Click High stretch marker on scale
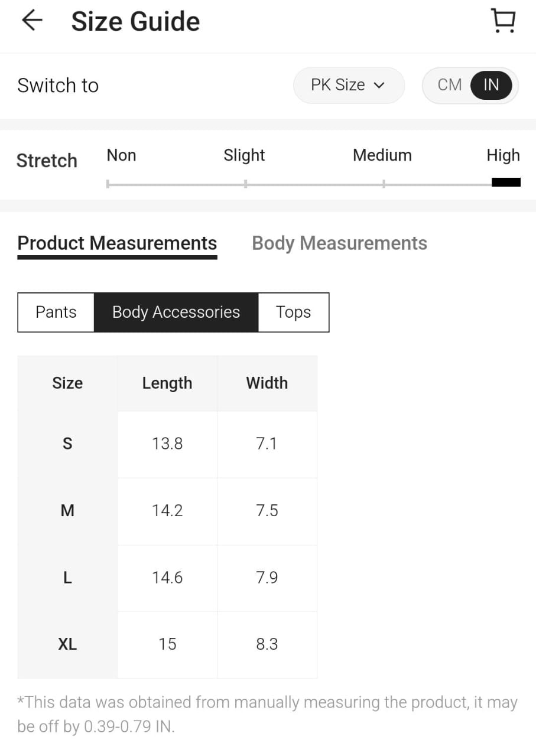 point(506,183)
